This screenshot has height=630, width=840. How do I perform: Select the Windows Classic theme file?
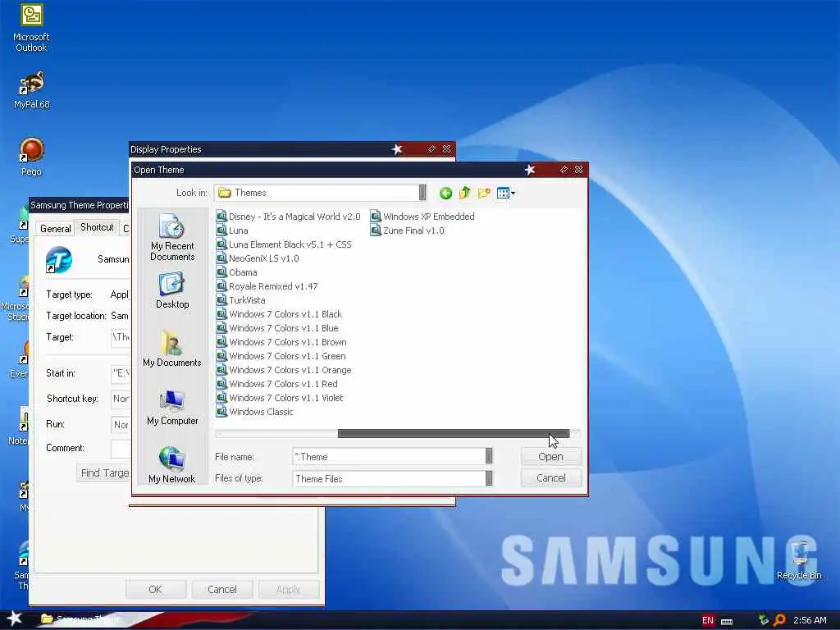click(255, 412)
